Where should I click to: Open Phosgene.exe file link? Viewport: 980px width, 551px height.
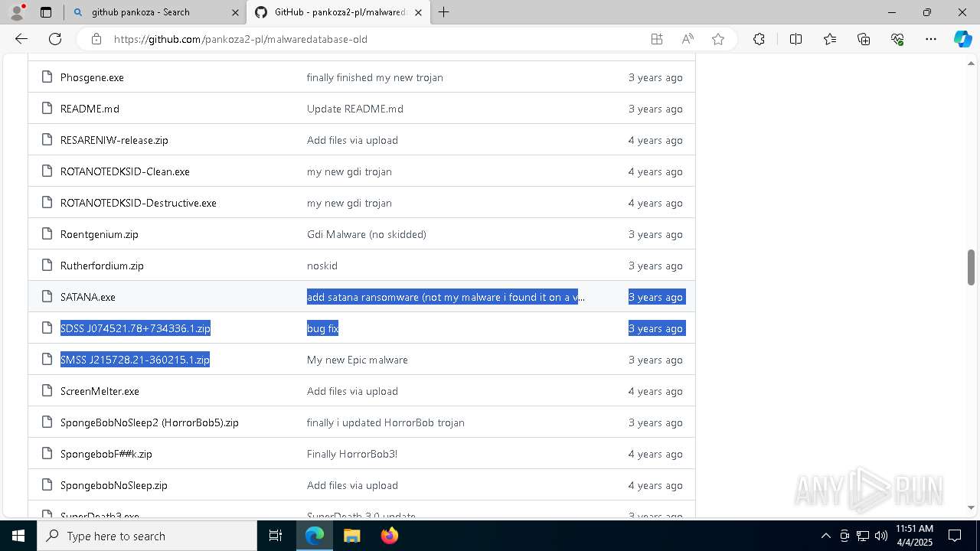tap(92, 77)
